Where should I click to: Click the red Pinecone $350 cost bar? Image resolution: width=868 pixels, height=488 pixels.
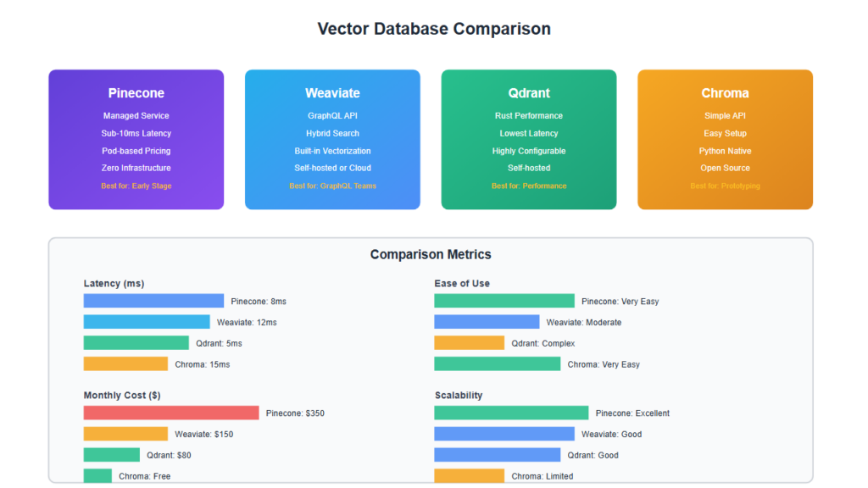click(x=171, y=413)
